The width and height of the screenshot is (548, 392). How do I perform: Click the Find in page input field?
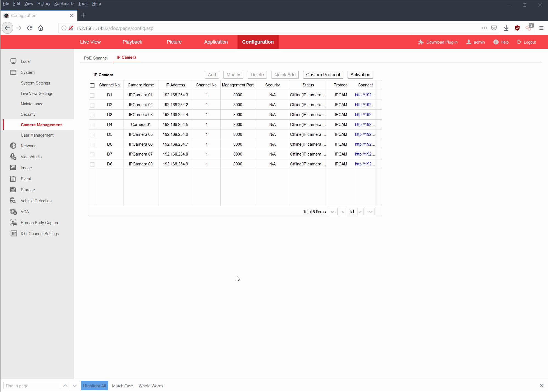[32, 386]
